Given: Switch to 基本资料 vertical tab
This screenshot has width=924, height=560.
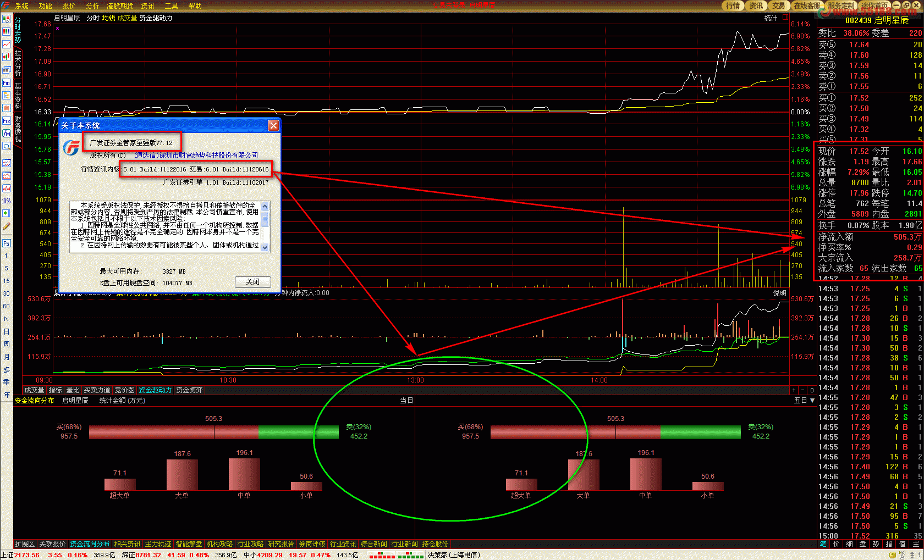Looking at the screenshot, I should [x=18, y=96].
